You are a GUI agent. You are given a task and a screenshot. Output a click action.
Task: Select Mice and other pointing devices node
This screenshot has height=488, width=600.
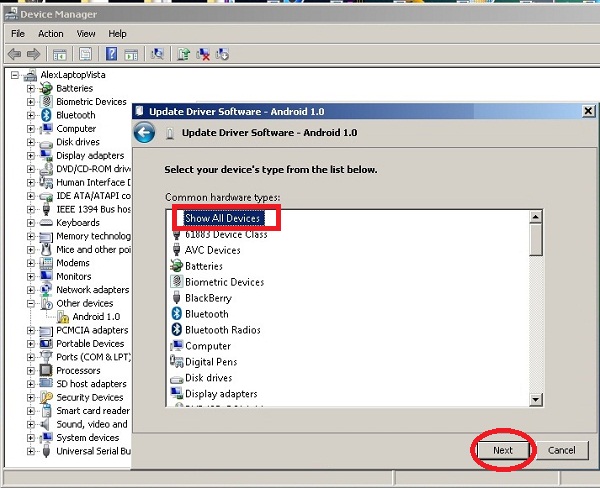point(93,250)
